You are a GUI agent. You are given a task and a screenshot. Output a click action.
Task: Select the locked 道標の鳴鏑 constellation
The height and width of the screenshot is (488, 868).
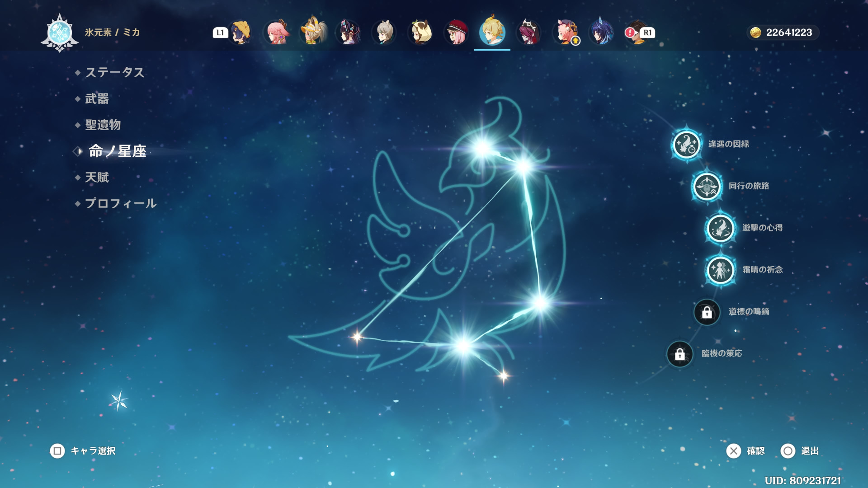[707, 312]
